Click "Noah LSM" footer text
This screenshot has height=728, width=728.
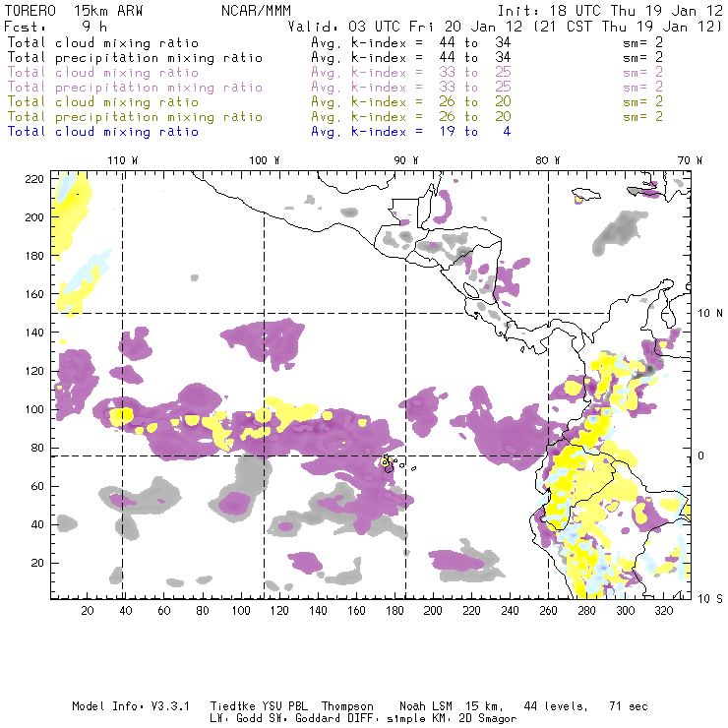coord(426,706)
